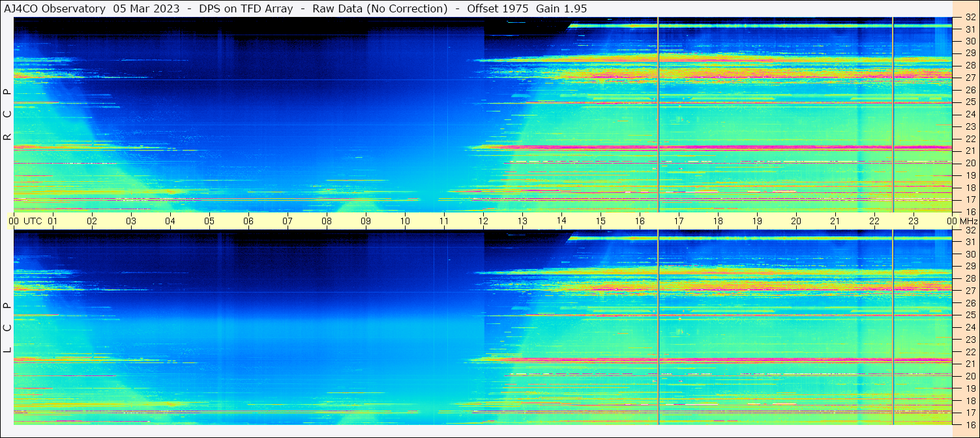Click the 'R C P' vertical panel label
Viewport: 980px width, 438px height.
coord(7,114)
